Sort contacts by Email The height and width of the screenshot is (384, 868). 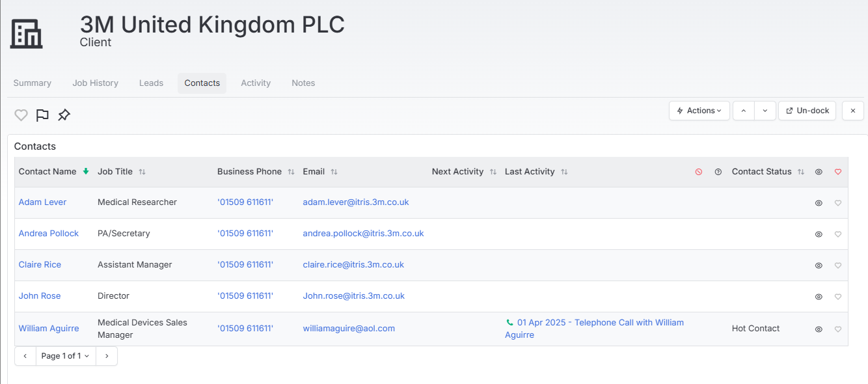334,172
